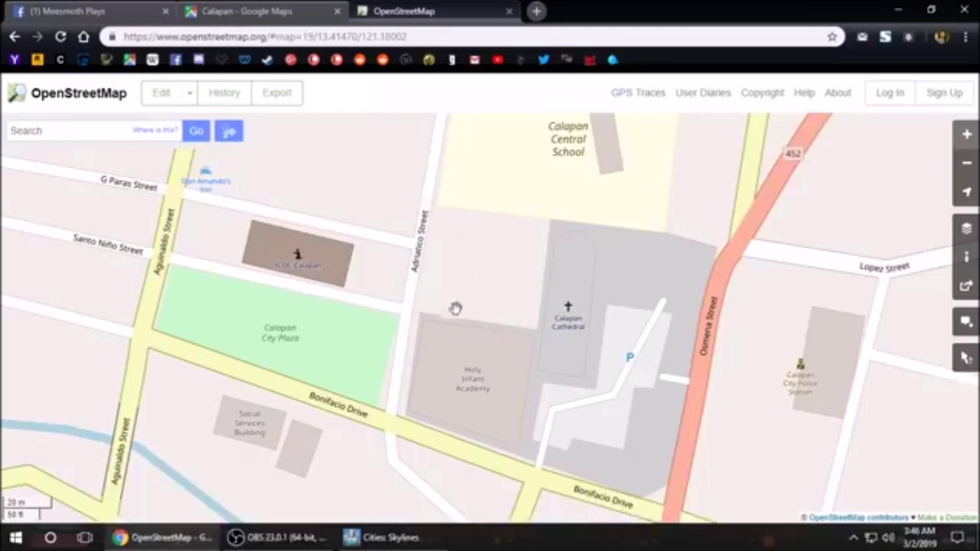The height and width of the screenshot is (551, 980).
Task: Click the Calapan Cathedral cross marker
Action: [x=568, y=307]
